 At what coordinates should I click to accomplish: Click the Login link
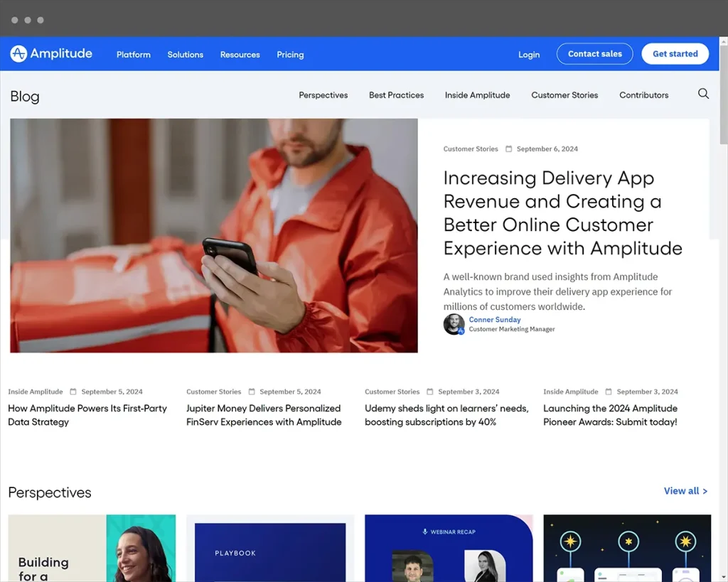529,55
